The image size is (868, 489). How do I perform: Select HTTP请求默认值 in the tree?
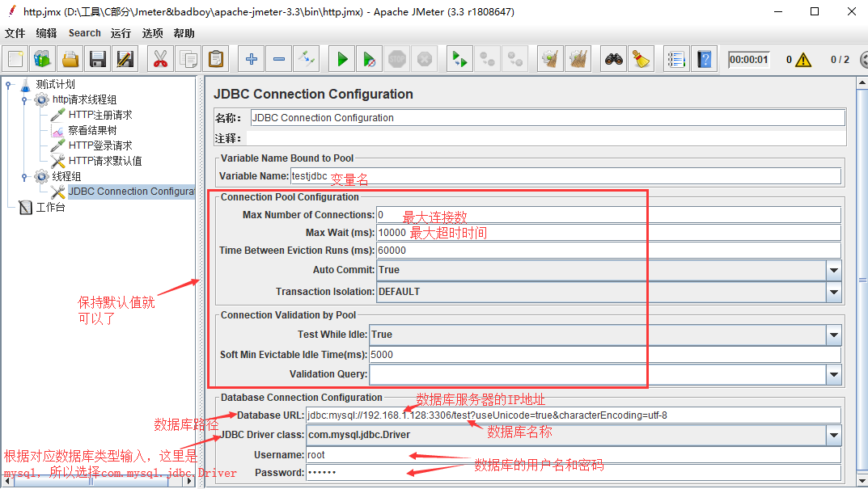[x=105, y=161]
